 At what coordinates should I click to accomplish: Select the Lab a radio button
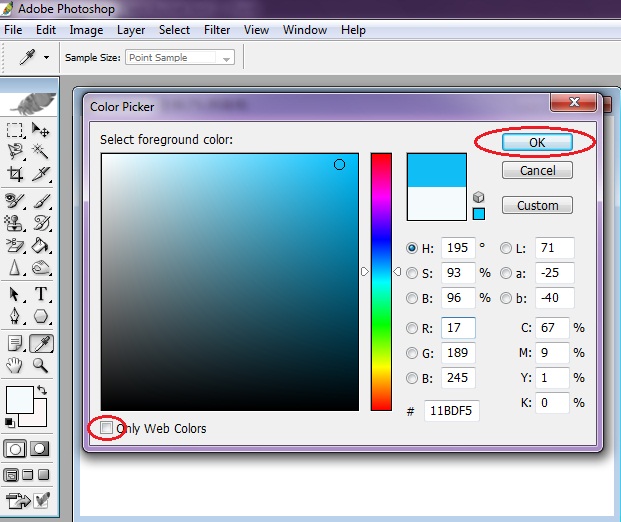tap(506, 273)
